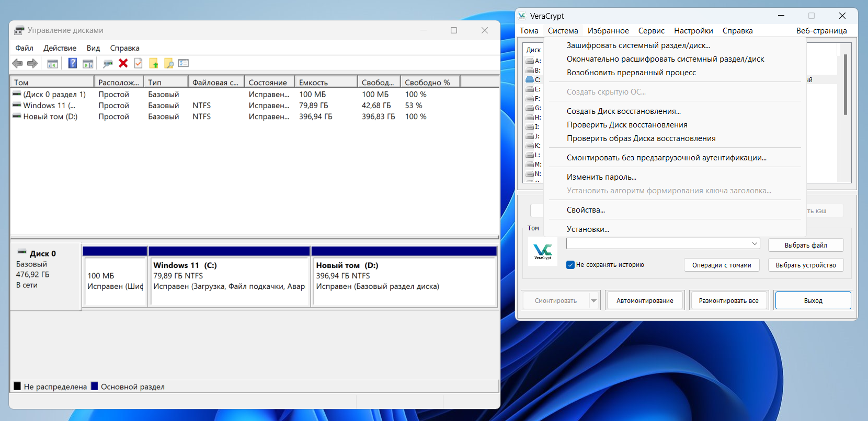The image size is (868, 421).
Task: Select drive E: in VeraCrypt drive list
Action: [534, 89]
